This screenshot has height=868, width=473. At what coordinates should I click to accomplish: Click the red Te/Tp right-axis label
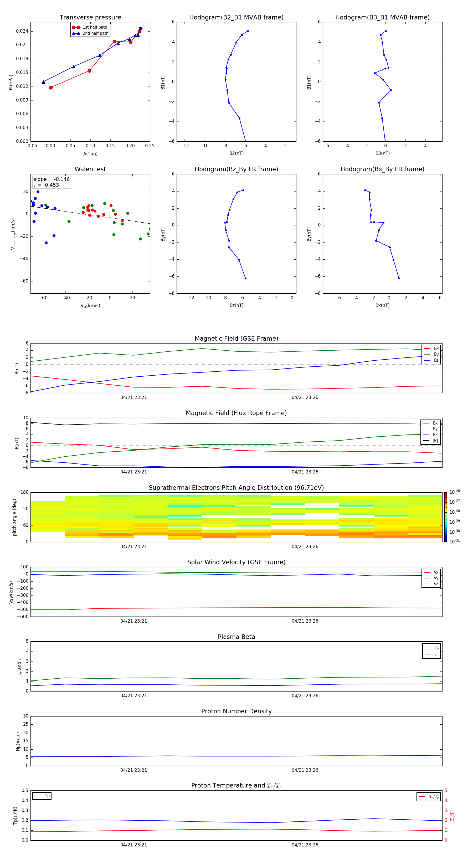453,815
